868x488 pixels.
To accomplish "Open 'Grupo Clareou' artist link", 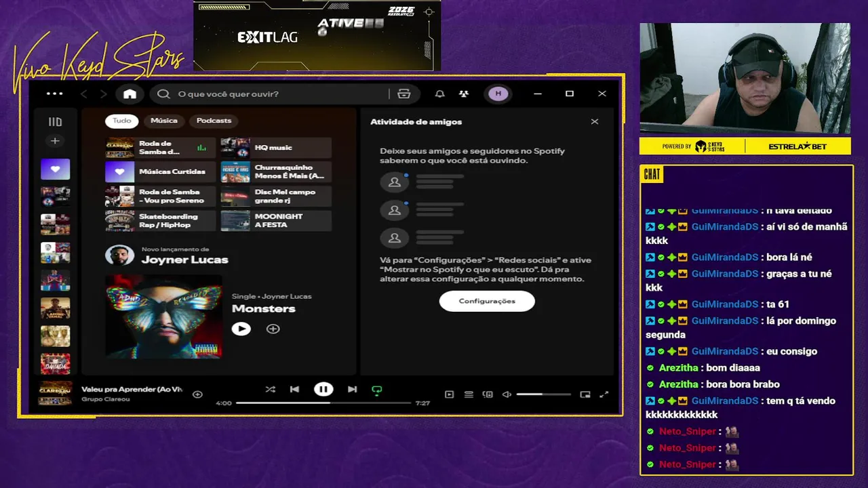I will pos(106,399).
